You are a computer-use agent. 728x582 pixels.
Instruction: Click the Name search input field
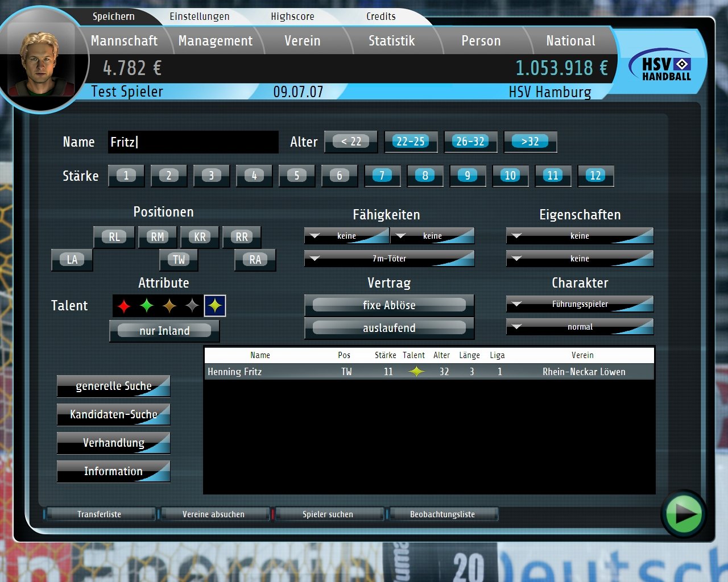coord(193,142)
